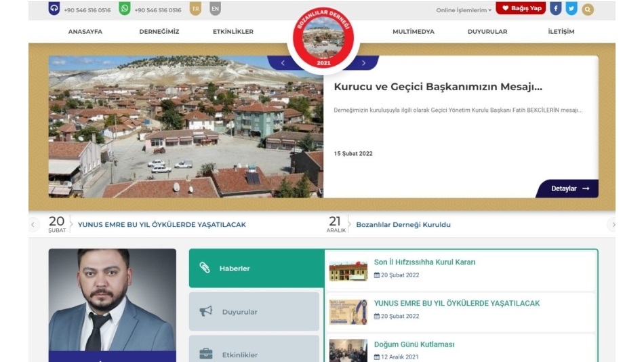Click the Bozanlılar Derneği round logo
The image size is (644, 362).
click(323, 38)
